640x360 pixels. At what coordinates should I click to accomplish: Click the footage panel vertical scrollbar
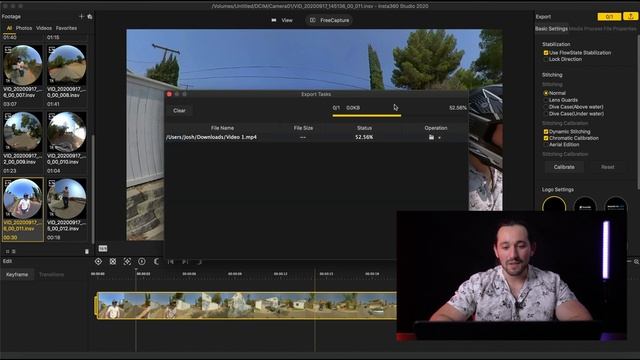pos(93,188)
